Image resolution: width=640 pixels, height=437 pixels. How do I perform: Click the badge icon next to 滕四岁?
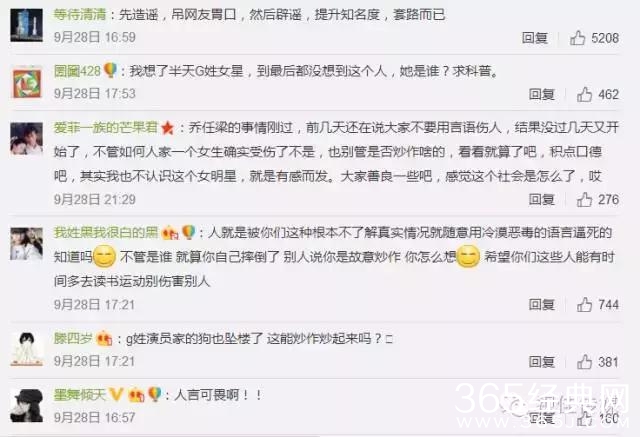coord(104,338)
